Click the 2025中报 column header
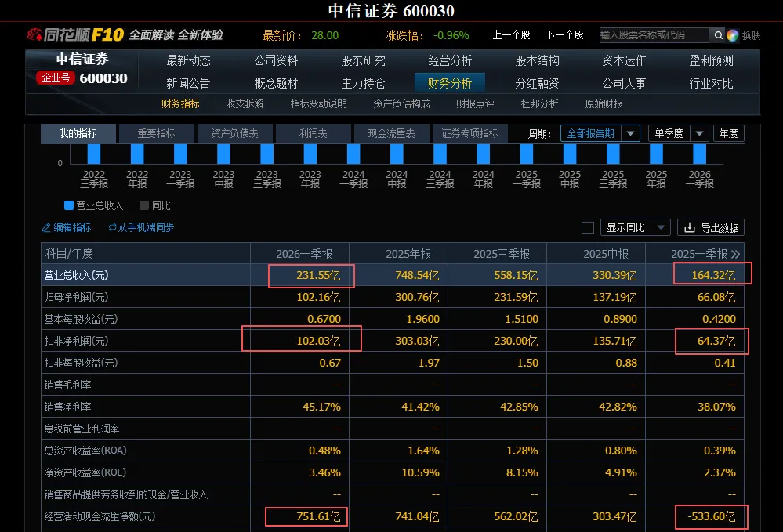783x532 pixels. 606,254
